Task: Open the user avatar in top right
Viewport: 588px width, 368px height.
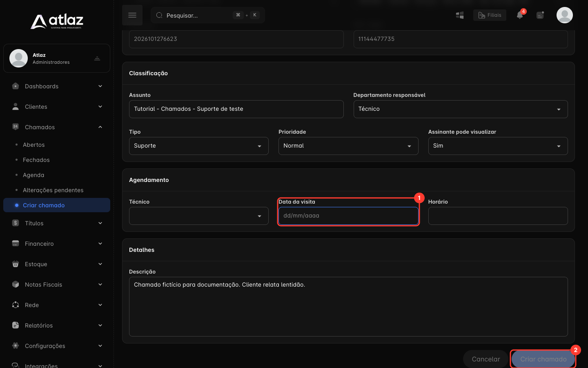Action: (565, 15)
